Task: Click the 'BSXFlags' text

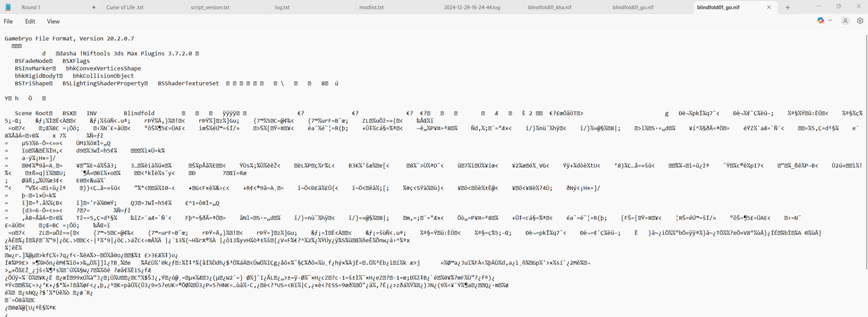Action: pos(76,61)
